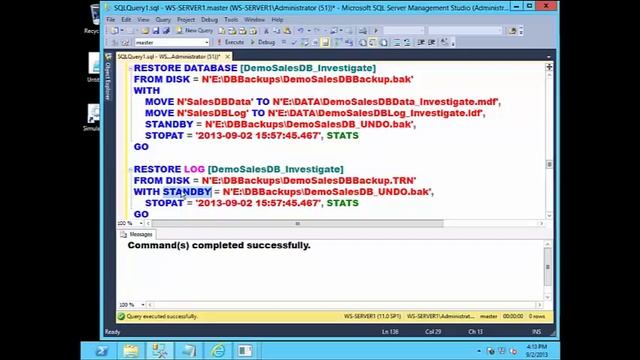Click the Find in Files icon
Viewport: 640px width, 360px height.
click(x=512, y=31)
